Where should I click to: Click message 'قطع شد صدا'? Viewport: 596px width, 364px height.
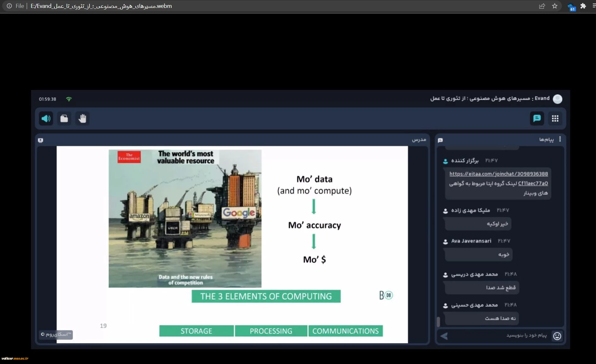[x=482, y=288]
